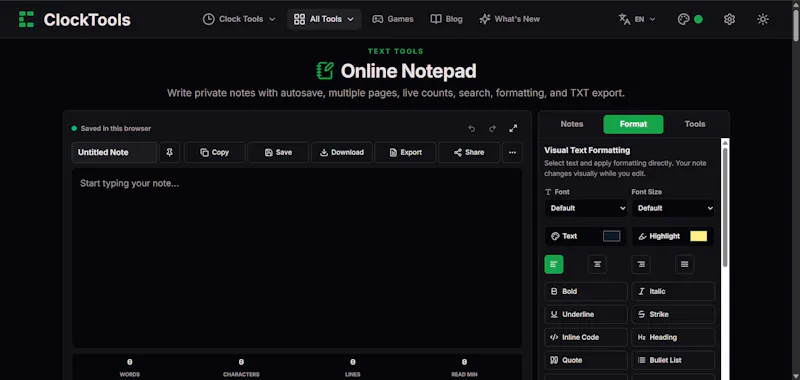Open the Blog link
This screenshot has height=380, width=800.
[446, 19]
